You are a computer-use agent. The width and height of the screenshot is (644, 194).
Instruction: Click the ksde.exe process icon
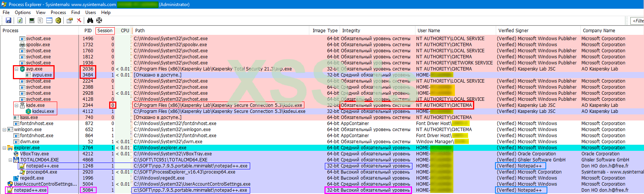pos(22,105)
